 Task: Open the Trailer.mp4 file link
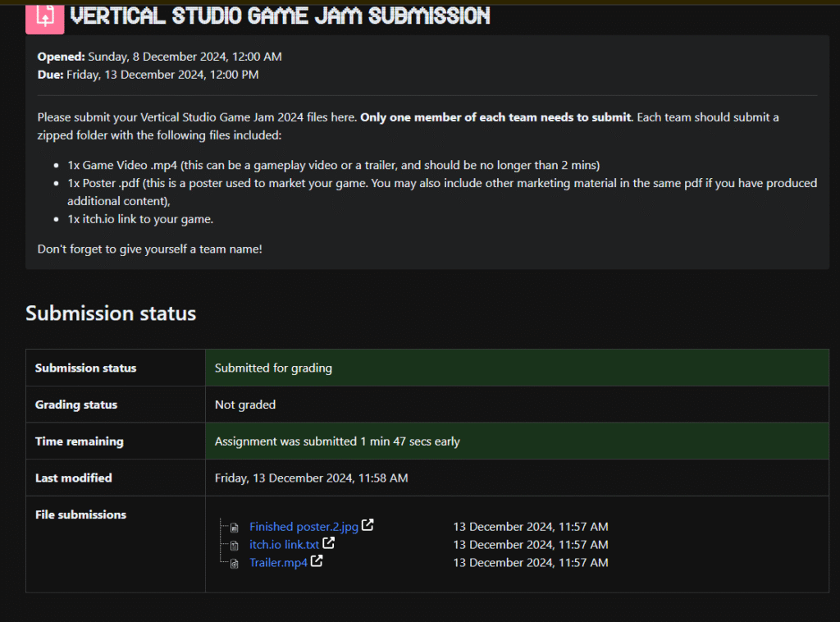278,563
